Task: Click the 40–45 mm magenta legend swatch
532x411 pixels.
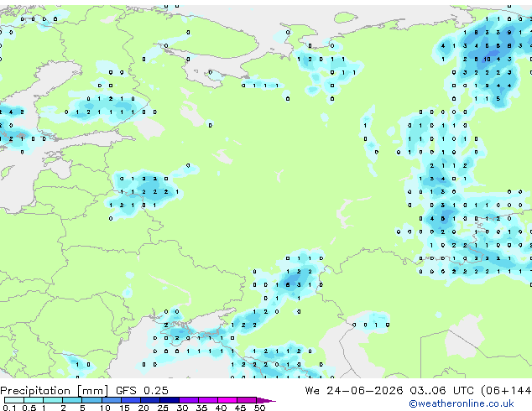Action: [227, 400]
